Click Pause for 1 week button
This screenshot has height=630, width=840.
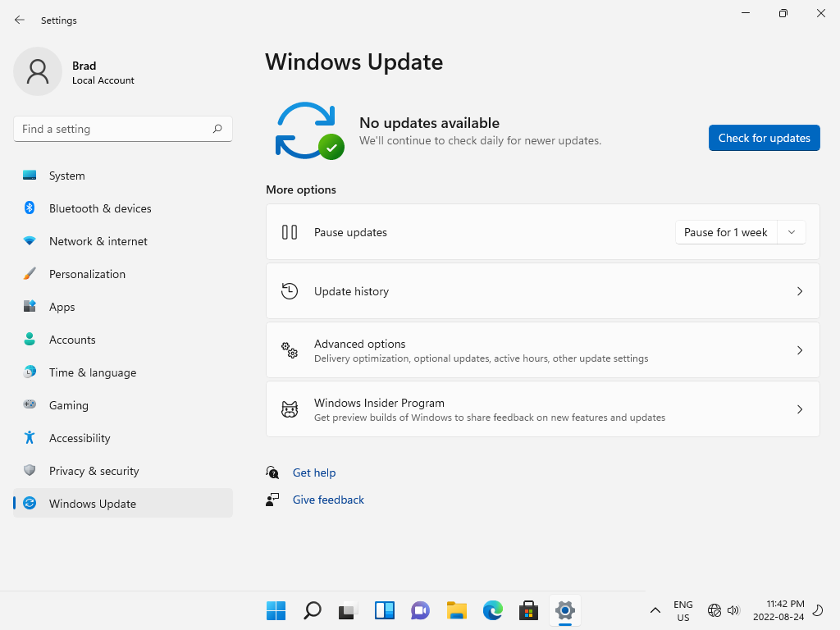(726, 232)
